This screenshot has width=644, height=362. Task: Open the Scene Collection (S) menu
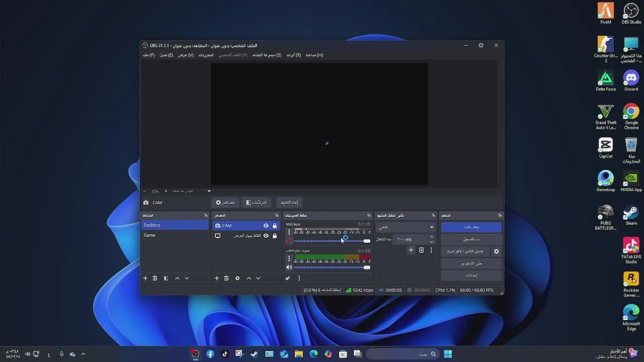click(267, 55)
